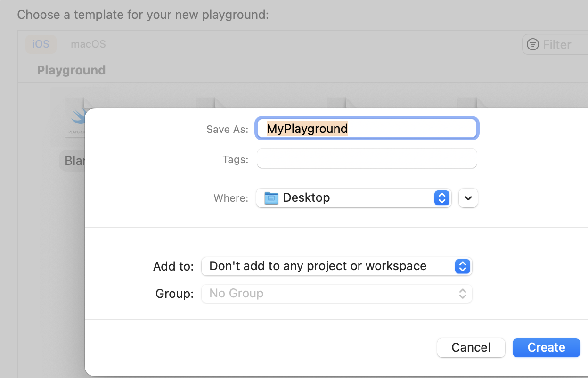Click the Save As name field
This screenshot has width=588, height=378.
click(367, 129)
